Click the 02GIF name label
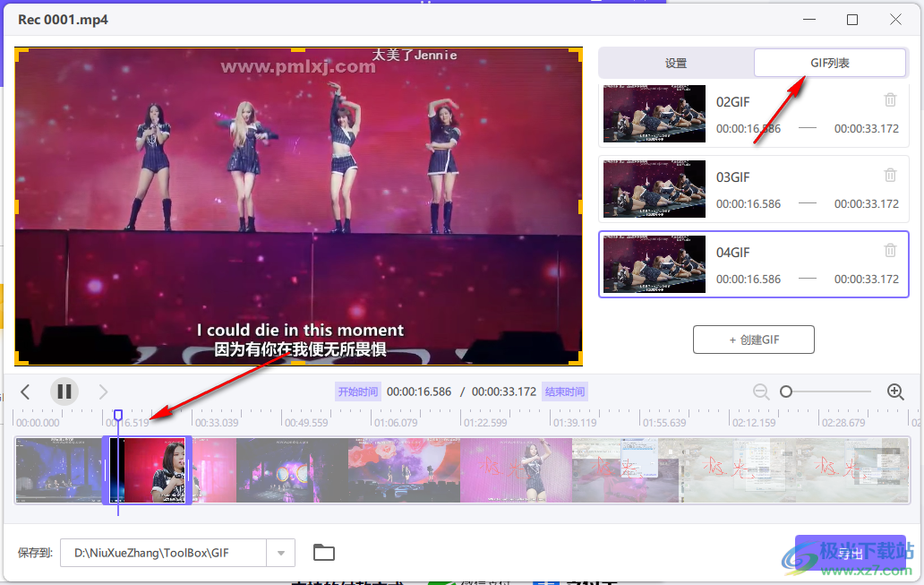 tap(732, 102)
